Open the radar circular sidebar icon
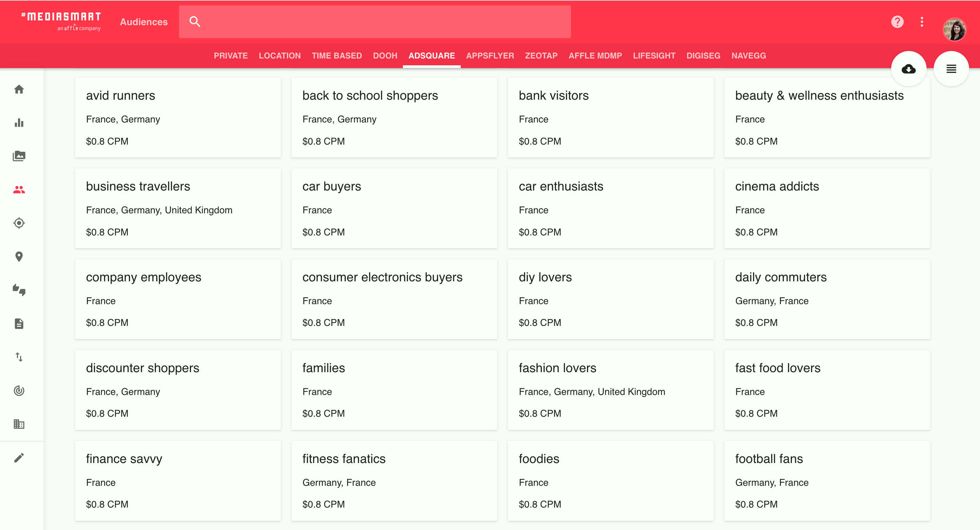The image size is (980, 530). pyautogui.click(x=19, y=391)
